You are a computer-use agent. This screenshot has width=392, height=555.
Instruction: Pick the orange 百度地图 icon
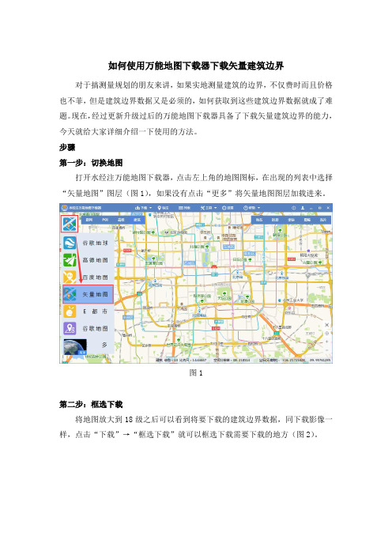[x=70, y=277]
